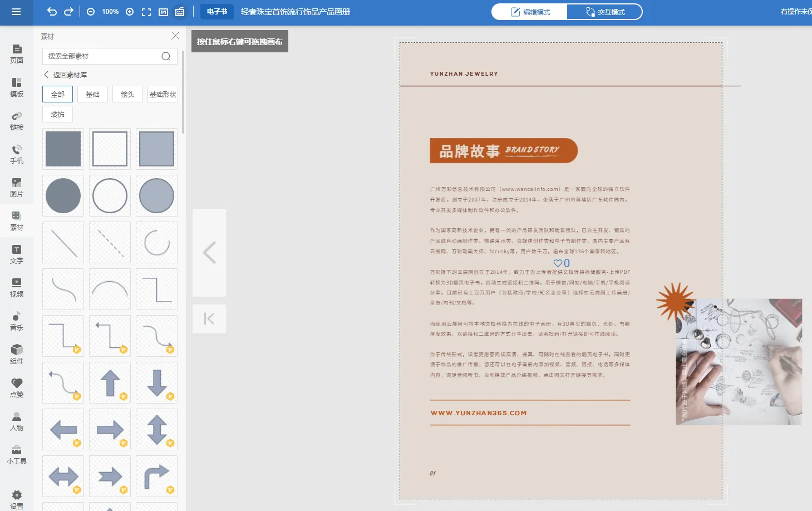Select the WWW.YUNZHAN365.COM text
This screenshot has height=511, width=812.
pyautogui.click(x=479, y=413)
